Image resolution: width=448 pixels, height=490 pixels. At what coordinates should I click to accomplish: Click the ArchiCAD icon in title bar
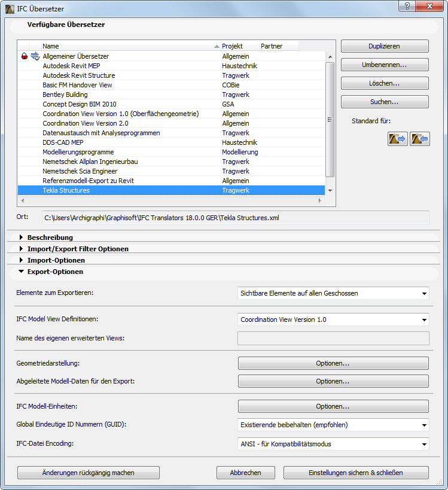(x=10, y=9)
